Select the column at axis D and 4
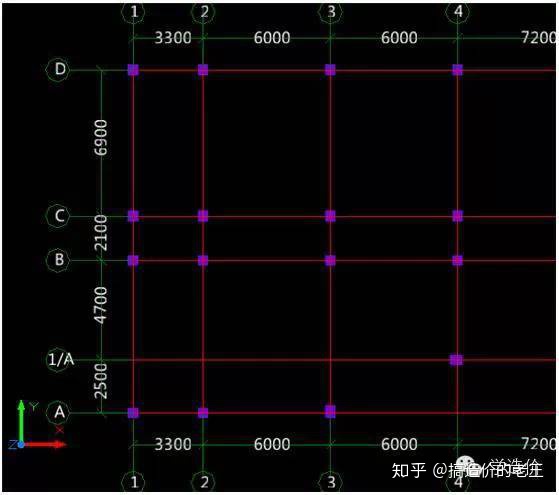559x495 pixels. click(458, 70)
